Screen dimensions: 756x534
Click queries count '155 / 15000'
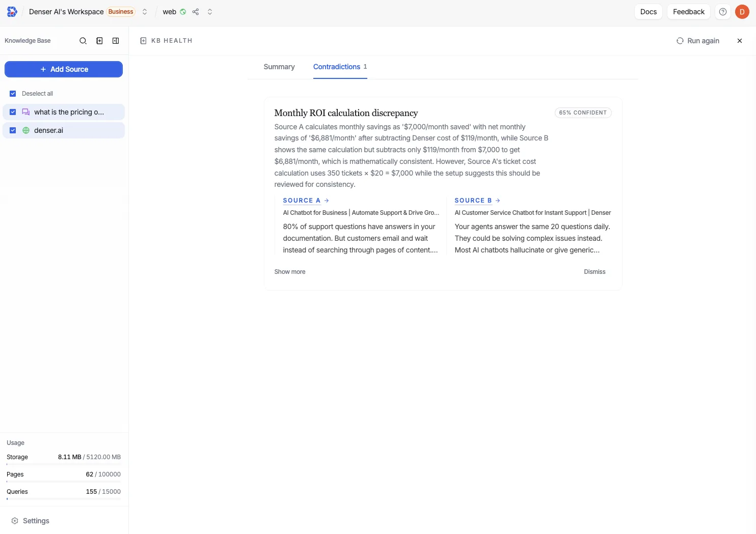(x=103, y=492)
